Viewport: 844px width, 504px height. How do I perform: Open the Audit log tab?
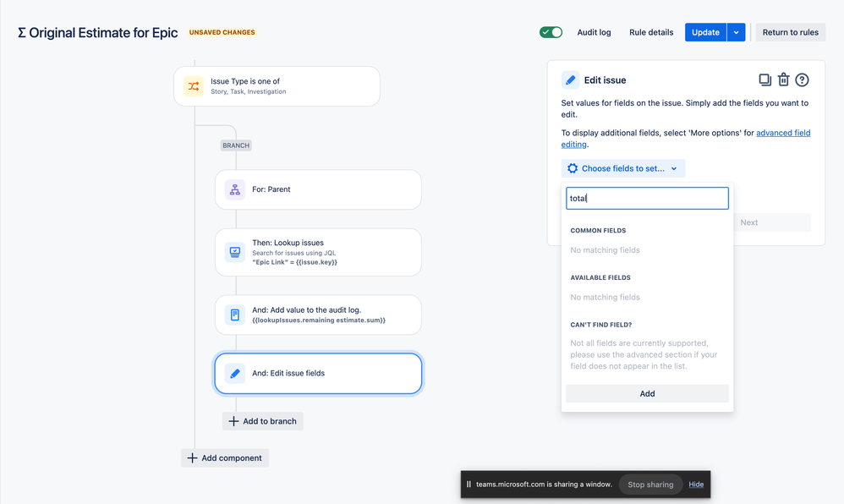[x=594, y=32]
